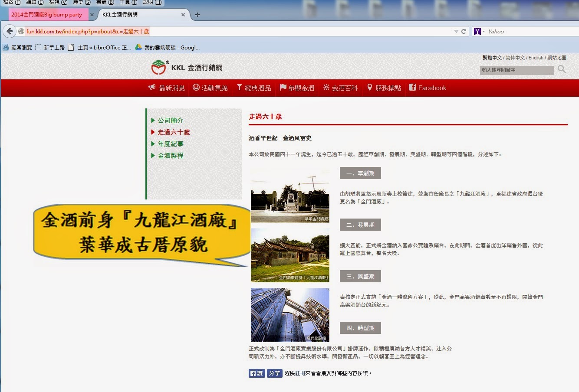The height and width of the screenshot is (392, 579).
Task: Close the 2014金門酒廠Big bump party tab
Action: point(92,15)
